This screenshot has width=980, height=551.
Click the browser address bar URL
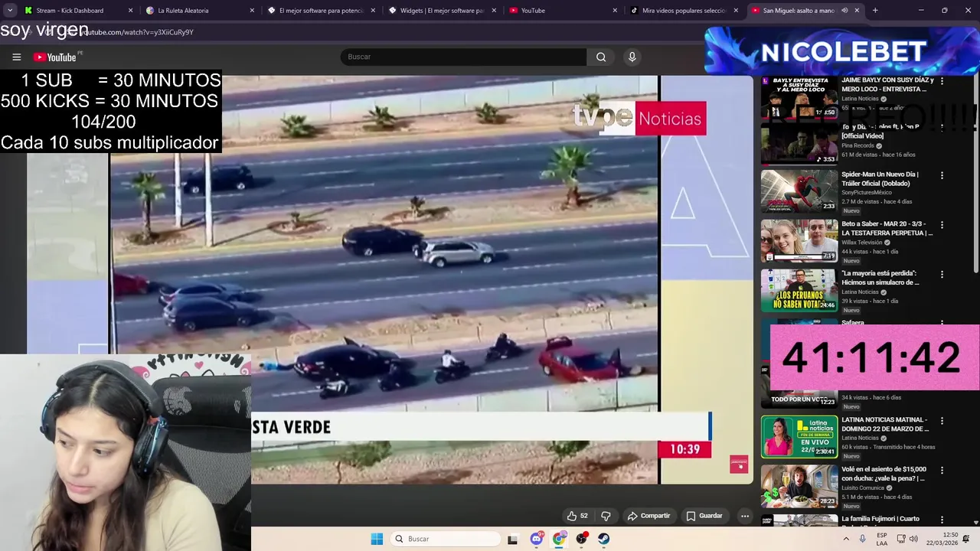click(x=138, y=32)
